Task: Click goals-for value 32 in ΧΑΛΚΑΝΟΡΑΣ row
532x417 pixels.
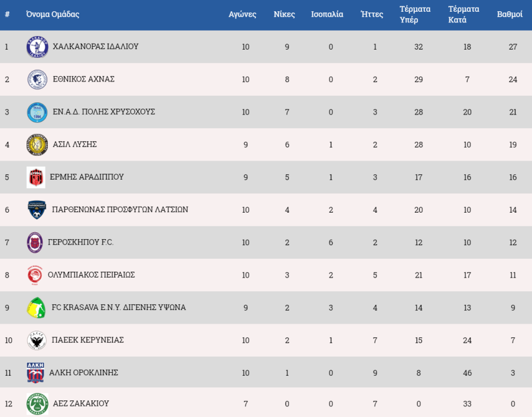Action: [419, 47]
